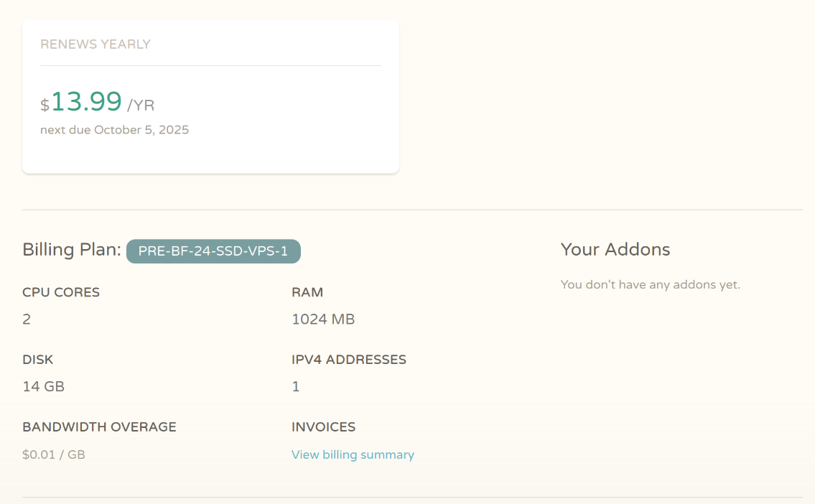Click the RENEWS YEARLY card header
This screenshot has width=815, height=504.
pos(95,45)
